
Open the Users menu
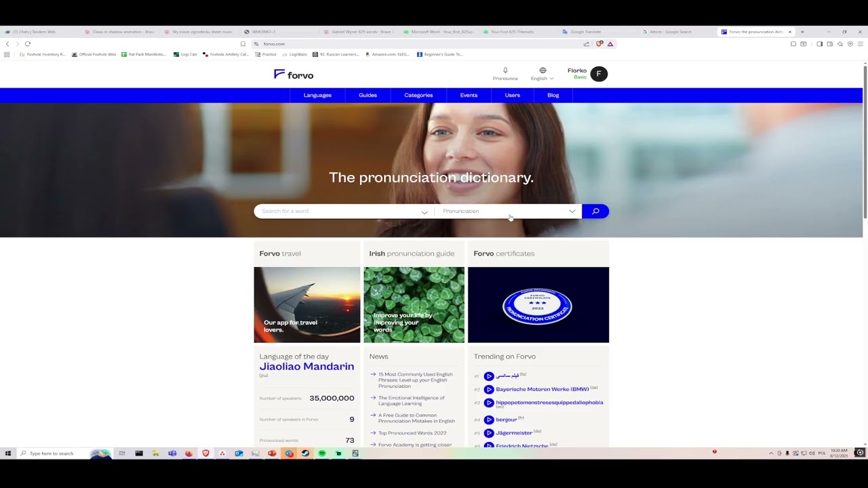coord(512,95)
